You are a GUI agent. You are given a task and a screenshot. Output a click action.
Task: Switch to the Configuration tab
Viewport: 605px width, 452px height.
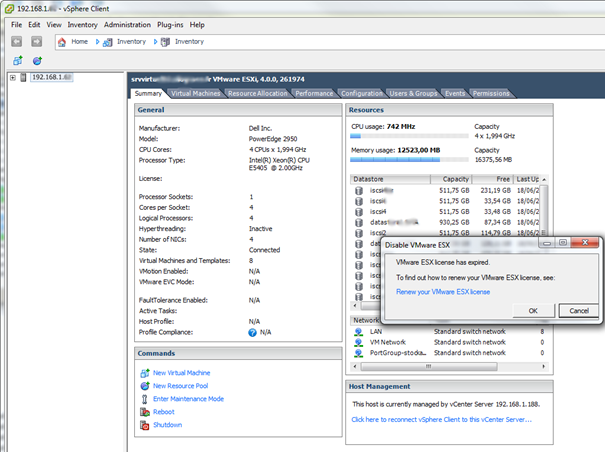[x=362, y=93]
